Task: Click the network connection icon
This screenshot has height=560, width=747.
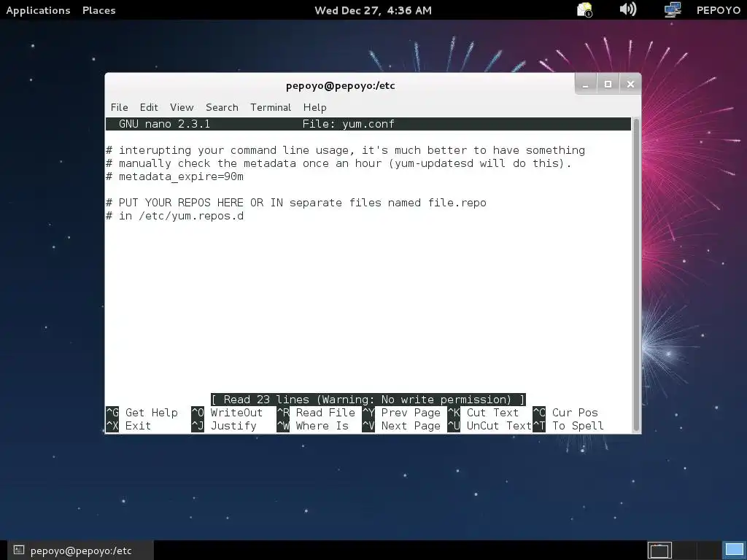Action: [x=672, y=9]
